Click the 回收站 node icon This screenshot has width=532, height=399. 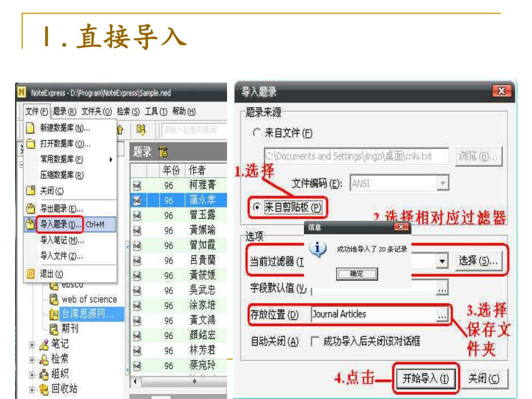tap(44, 389)
